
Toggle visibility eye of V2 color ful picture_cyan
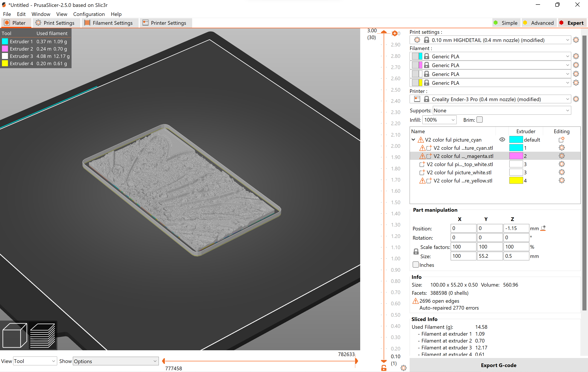502,139
